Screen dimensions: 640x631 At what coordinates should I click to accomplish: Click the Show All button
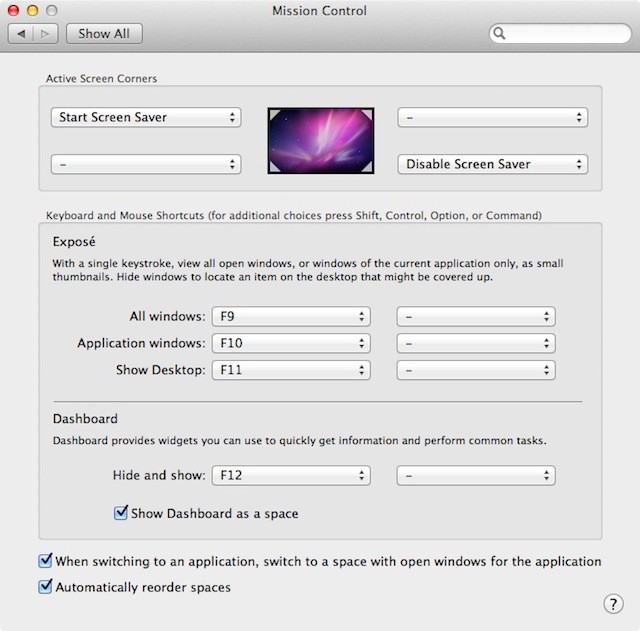coord(104,34)
